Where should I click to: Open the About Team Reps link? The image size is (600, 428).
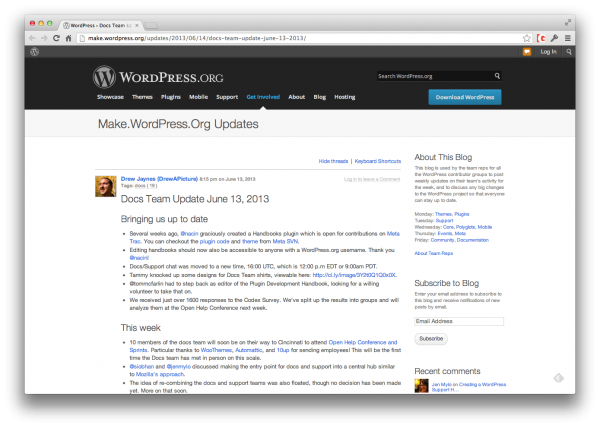click(434, 253)
